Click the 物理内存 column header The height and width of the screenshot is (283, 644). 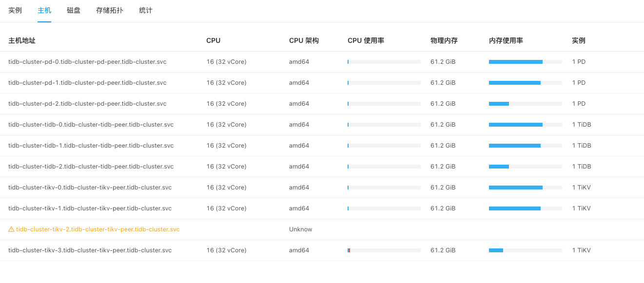(444, 41)
